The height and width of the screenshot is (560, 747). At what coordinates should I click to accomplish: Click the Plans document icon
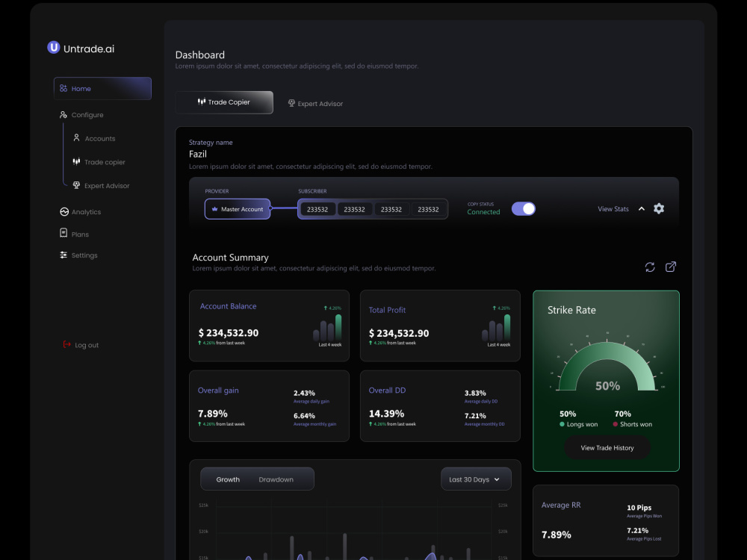click(63, 232)
